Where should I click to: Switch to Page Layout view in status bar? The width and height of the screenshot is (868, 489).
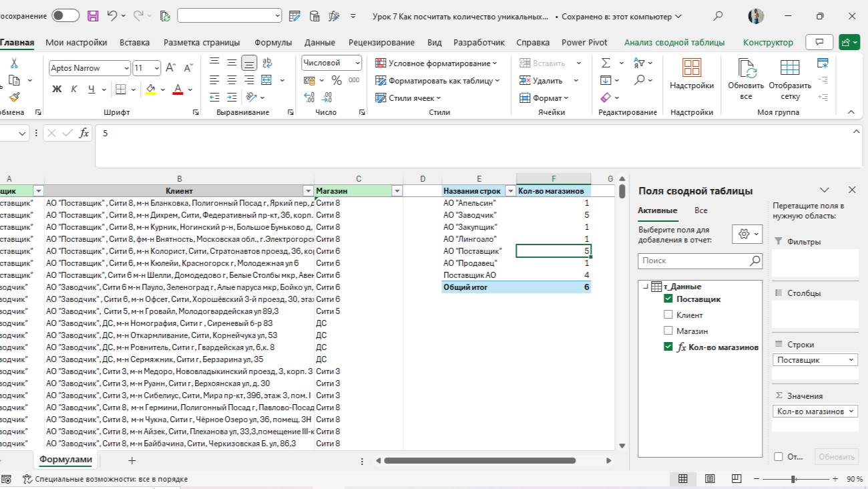click(x=710, y=479)
